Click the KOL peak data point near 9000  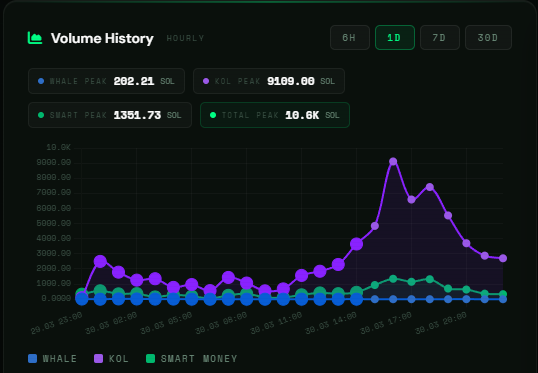point(393,161)
